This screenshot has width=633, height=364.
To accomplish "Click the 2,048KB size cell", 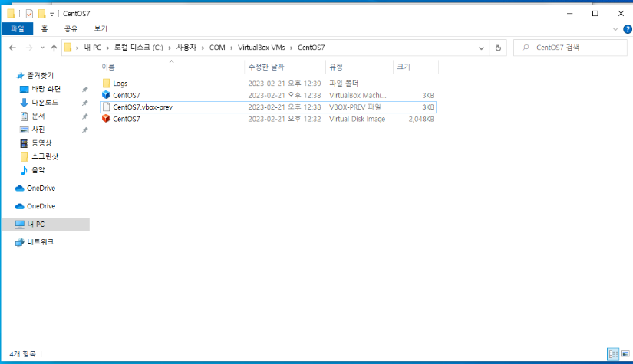I will [x=421, y=119].
